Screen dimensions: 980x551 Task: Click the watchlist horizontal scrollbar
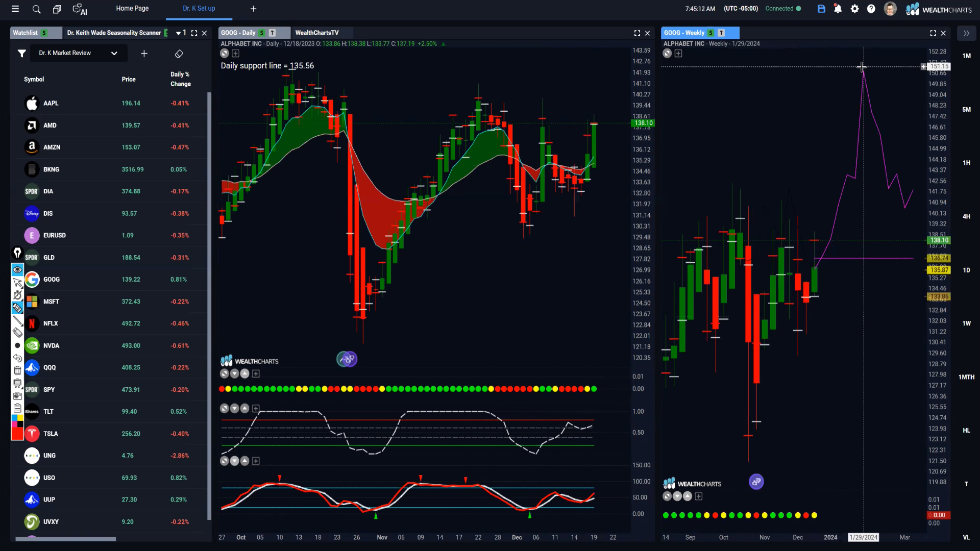[x=65, y=539]
